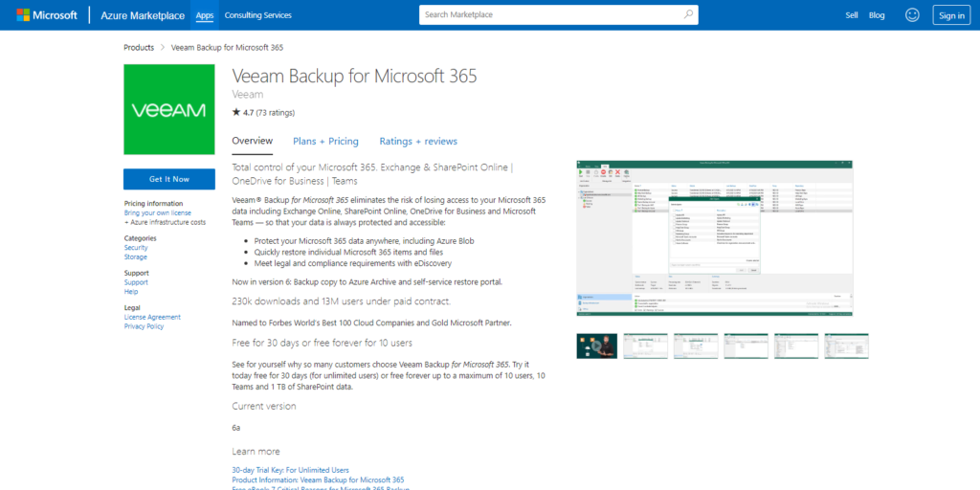Open Privacy Policy link
This screenshot has height=490, width=980.
(x=144, y=326)
